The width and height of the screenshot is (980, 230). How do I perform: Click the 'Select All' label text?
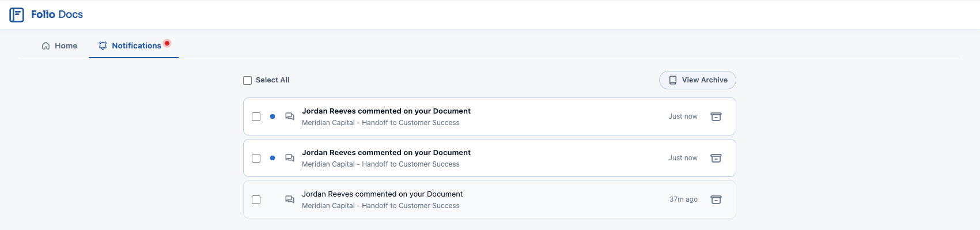coord(273,80)
